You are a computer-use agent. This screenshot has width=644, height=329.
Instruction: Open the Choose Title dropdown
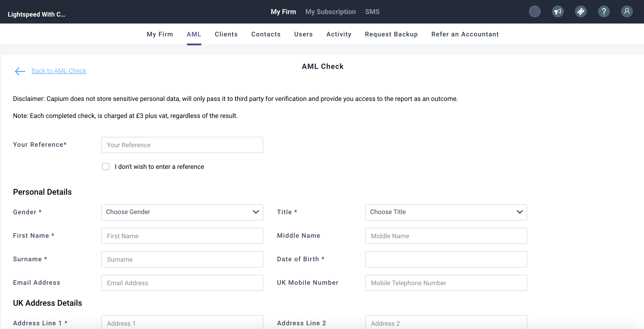[446, 212]
